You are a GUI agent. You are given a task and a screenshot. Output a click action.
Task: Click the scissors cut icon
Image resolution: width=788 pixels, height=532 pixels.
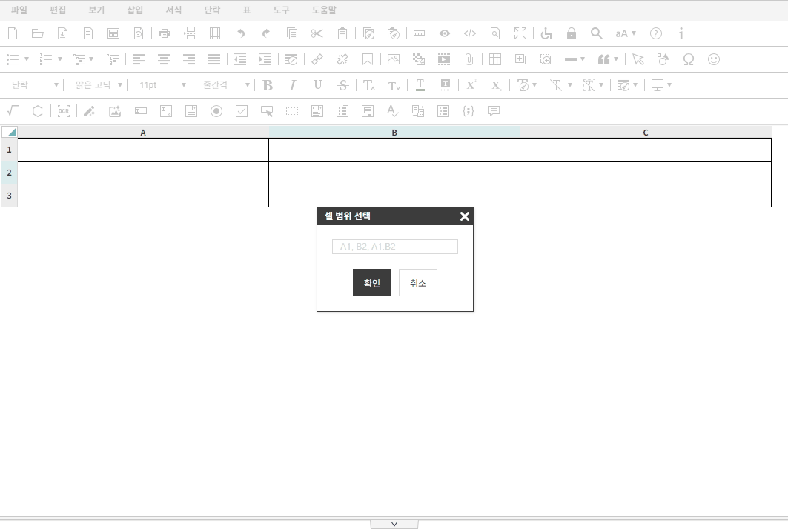point(317,33)
